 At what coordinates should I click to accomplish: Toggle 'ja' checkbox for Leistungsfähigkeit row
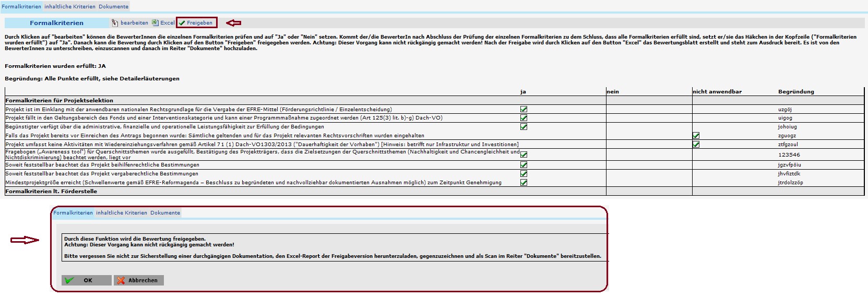(524, 127)
